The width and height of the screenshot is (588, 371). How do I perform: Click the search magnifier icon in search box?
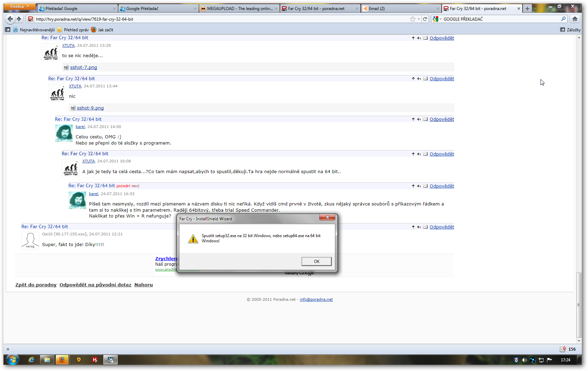click(563, 19)
